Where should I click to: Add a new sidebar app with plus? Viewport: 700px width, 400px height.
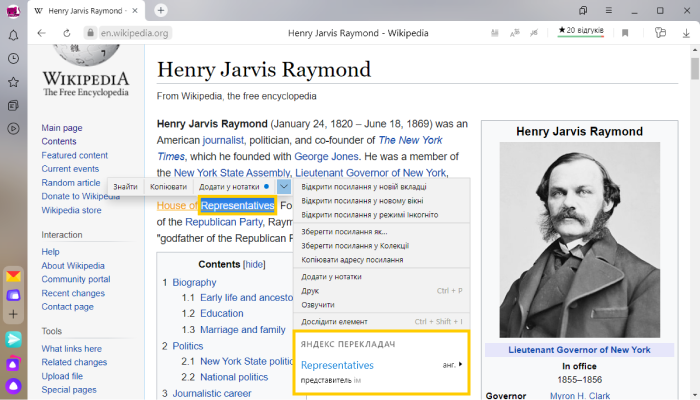pos(13,314)
